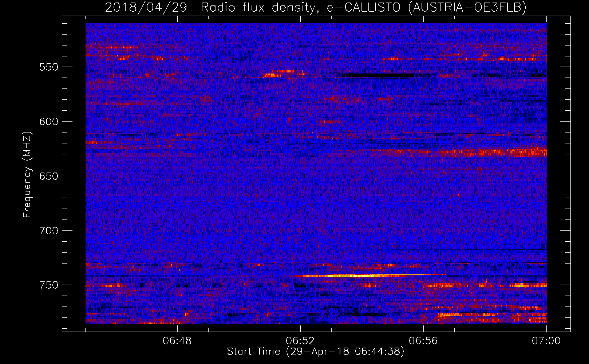Screen dimensions: 589x364
Task: Click the 'Start Time (29-Apr-18 06:44:38)' label
Action: [316, 352]
